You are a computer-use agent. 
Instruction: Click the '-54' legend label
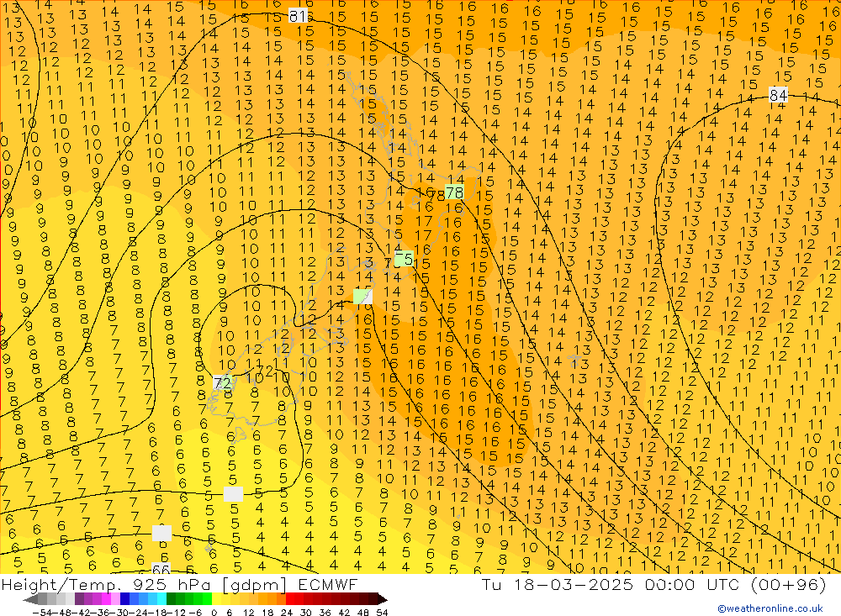[42, 613]
